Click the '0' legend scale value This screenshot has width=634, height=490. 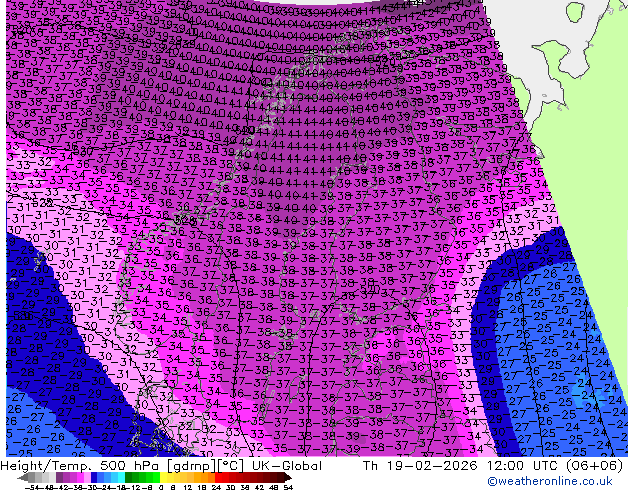[x=161, y=487]
